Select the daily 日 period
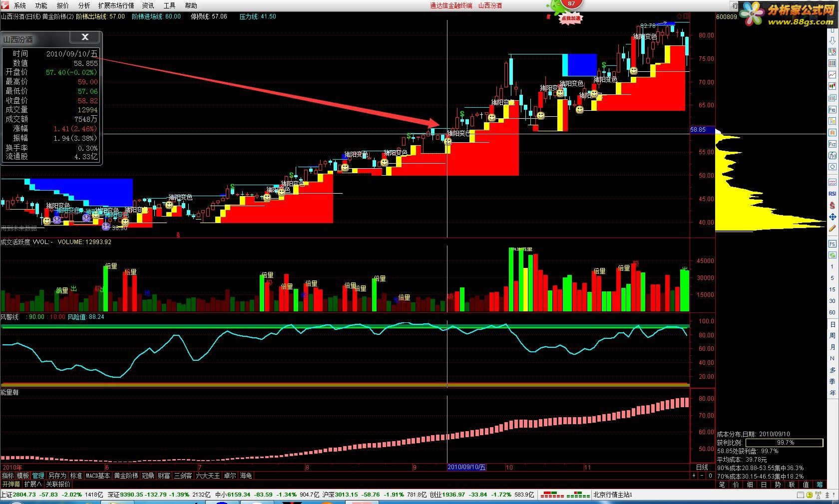This screenshot has width=839, height=504. [832, 325]
